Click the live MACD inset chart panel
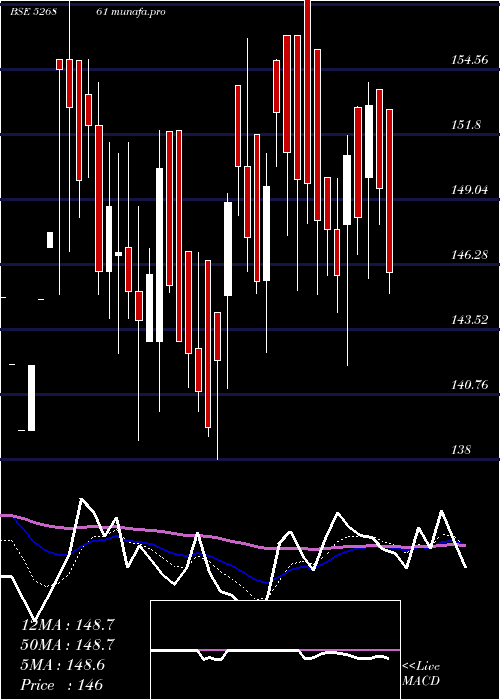 (275, 650)
